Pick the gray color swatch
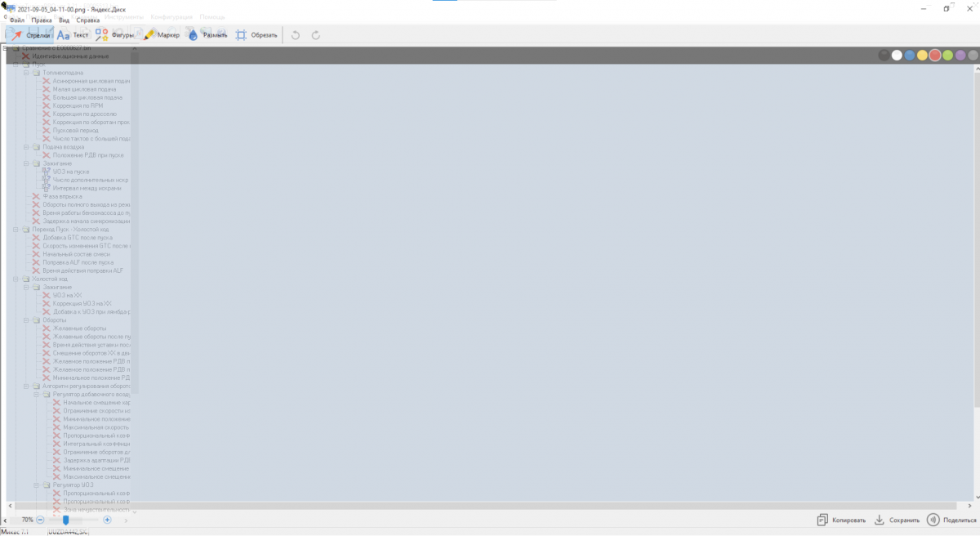The width and height of the screenshot is (980, 536). coord(972,56)
